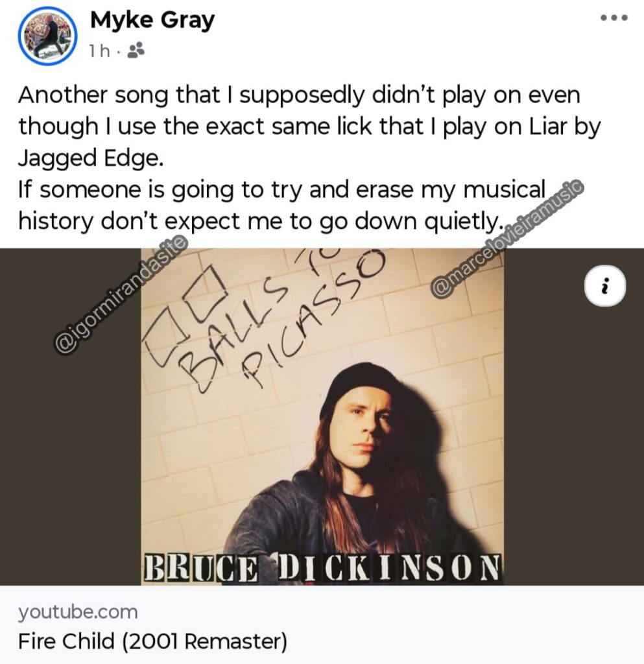Click the right dark margin below info icon
644x664 pixels.
[574, 445]
